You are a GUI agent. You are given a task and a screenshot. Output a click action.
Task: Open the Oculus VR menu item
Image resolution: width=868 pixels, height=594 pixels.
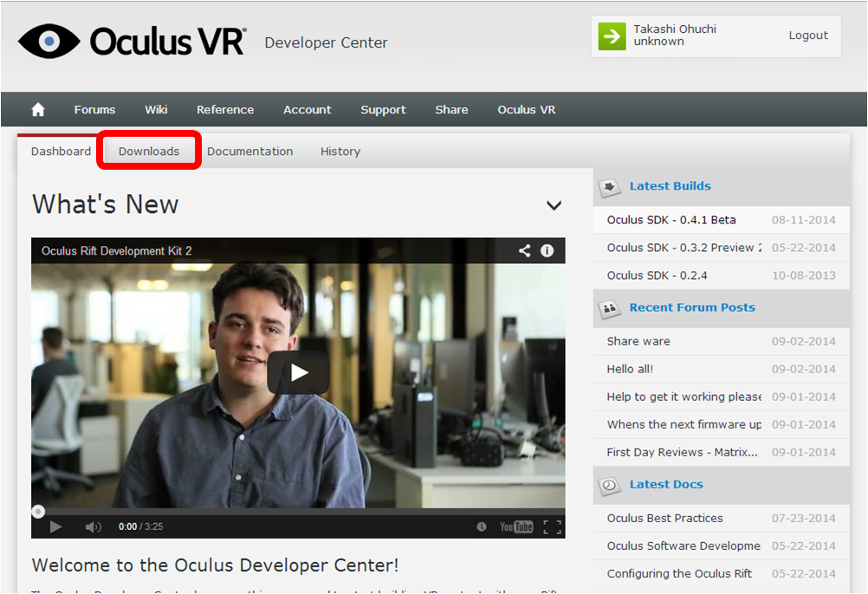[x=527, y=109]
